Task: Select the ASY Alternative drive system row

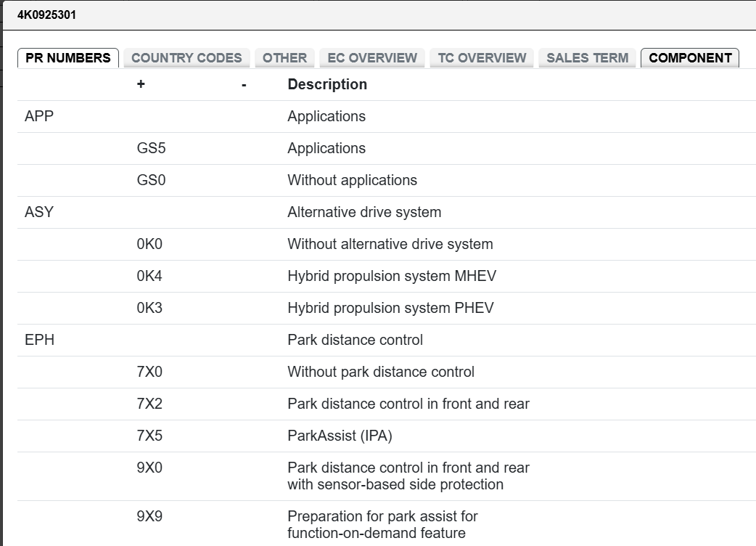Action: 387,212
